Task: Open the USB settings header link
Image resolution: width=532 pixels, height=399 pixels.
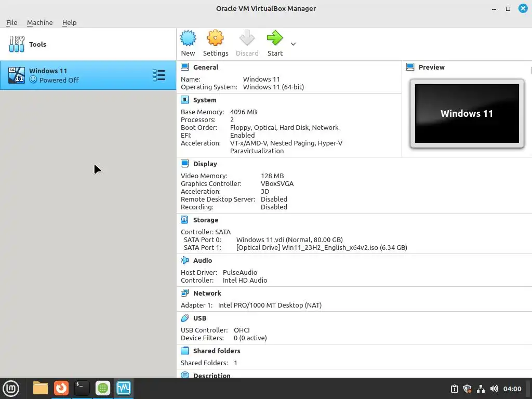Action: 199,318
